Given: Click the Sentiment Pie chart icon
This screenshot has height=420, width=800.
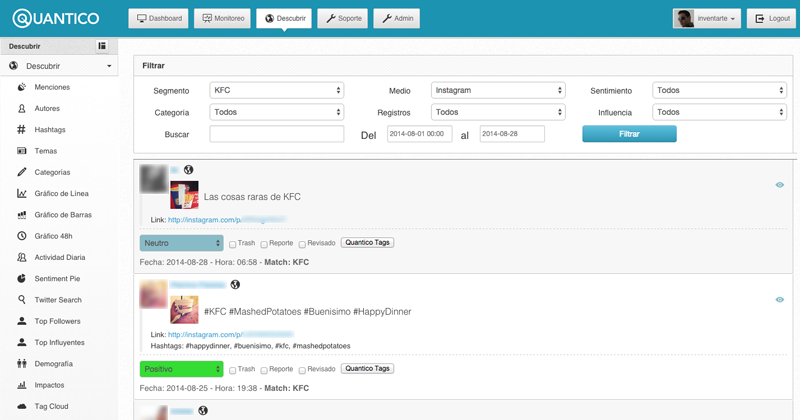Looking at the screenshot, I should point(21,279).
